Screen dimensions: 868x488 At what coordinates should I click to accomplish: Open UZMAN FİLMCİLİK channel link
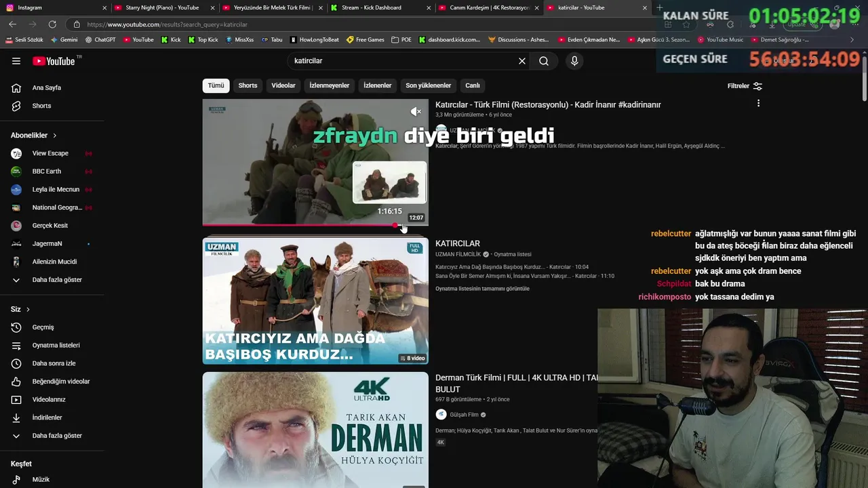[458, 254]
